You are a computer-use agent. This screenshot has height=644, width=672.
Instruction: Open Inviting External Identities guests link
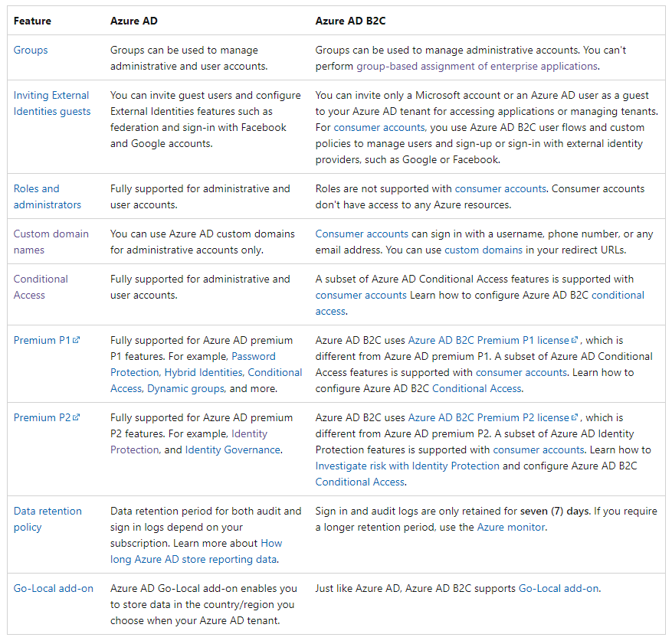point(52,103)
